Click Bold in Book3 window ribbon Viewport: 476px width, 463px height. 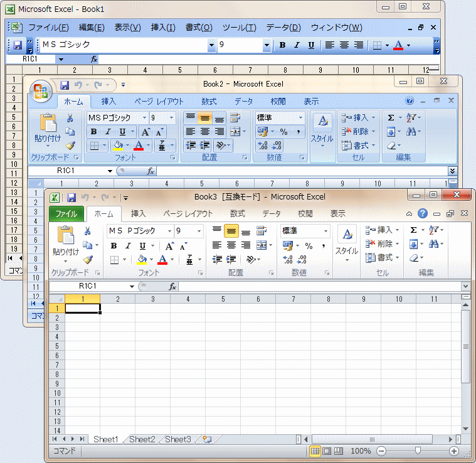pos(114,245)
